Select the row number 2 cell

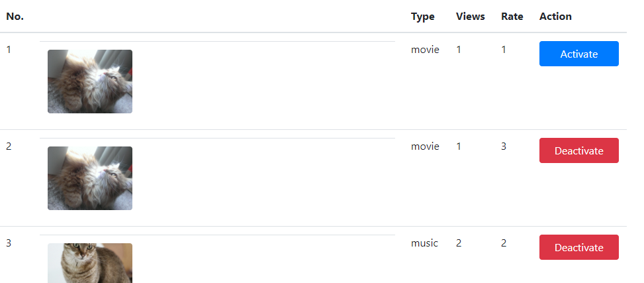(x=9, y=146)
